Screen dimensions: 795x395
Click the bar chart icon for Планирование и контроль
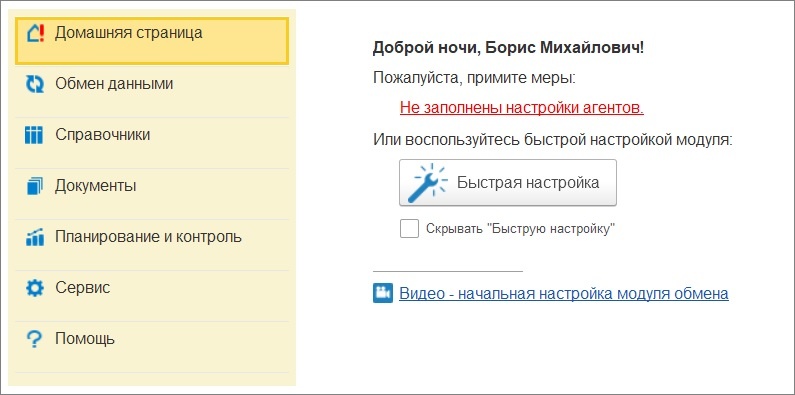pyautogui.click(x=34, y=237)
